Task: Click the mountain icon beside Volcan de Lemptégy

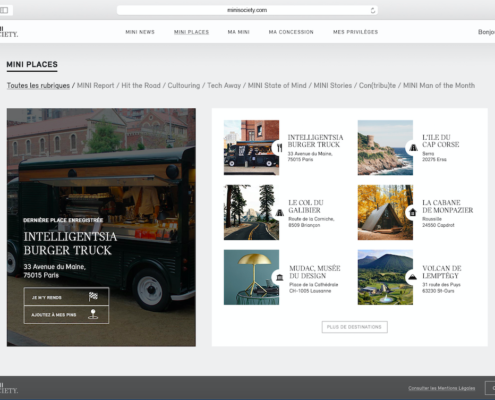Action: pyautogui.click(x=413, y=277)
